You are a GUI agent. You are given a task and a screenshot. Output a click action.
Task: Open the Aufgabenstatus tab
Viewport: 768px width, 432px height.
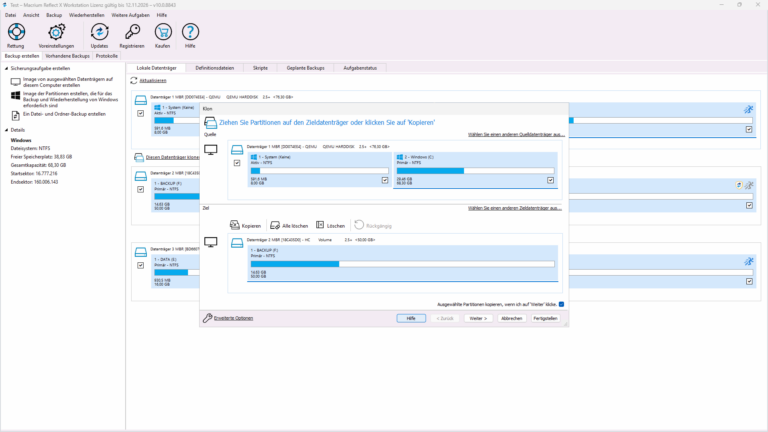[x=360, y=68]
